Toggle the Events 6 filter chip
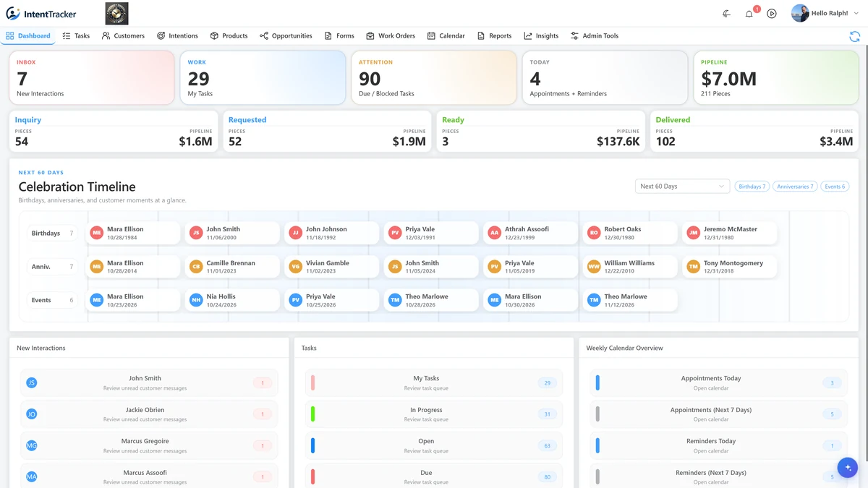This screenshot has height=488, width=868. pyautogui.click(x=835, y=187)
